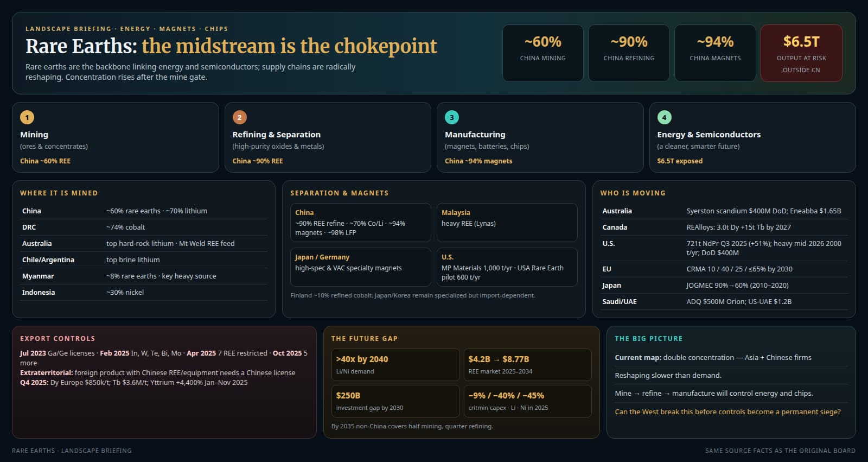Click the numbered circle 2 above Refining & Separation
This screenshot has height=462, width=868.
pos(240,117)
